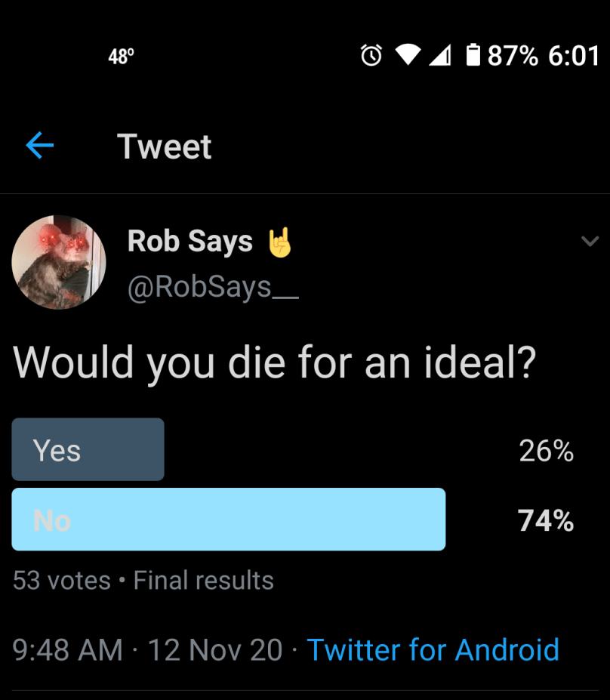Tap the 53 votes count text
The width and height of the screenshot is (610, 700).
point(62,580)
